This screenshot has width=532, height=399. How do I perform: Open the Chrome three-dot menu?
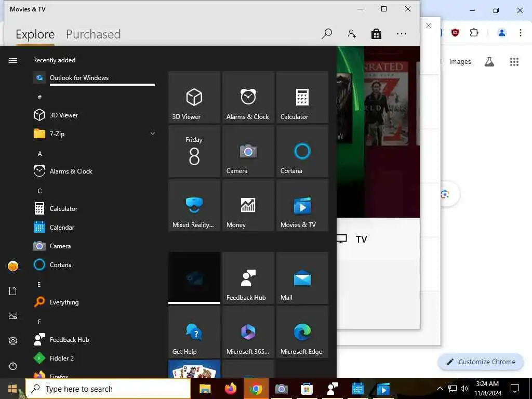pos(520,33)
